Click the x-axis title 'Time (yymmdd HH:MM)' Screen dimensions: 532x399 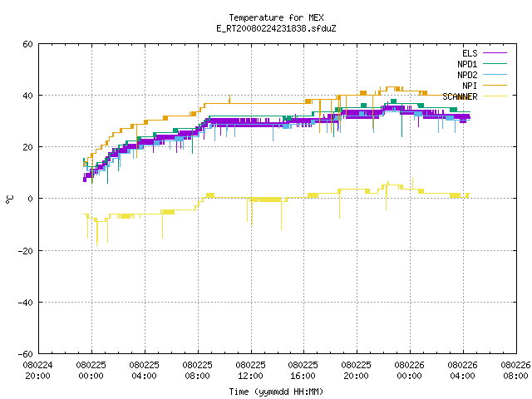[x=276, y=392]
